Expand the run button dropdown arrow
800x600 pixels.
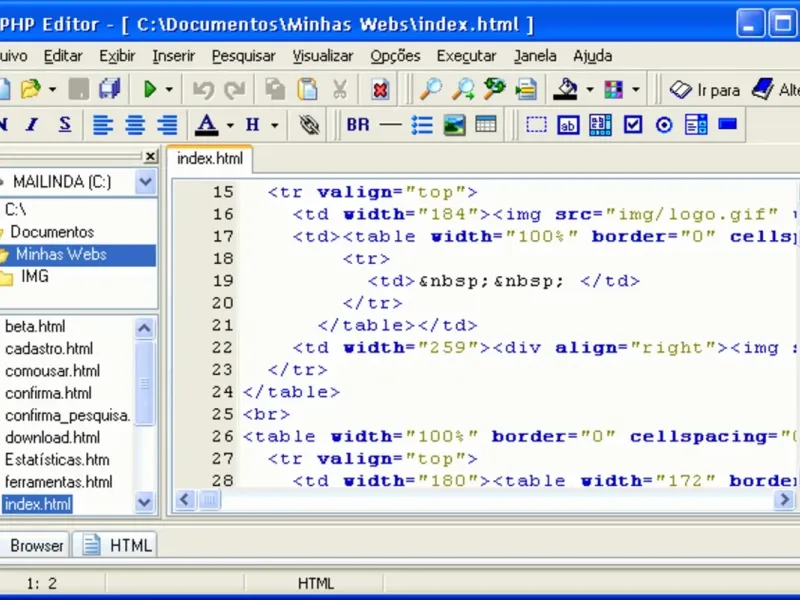tap(169, 90)
